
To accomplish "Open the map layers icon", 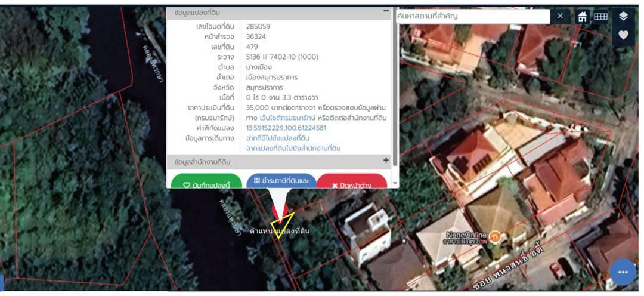I will tap(623, 17).
